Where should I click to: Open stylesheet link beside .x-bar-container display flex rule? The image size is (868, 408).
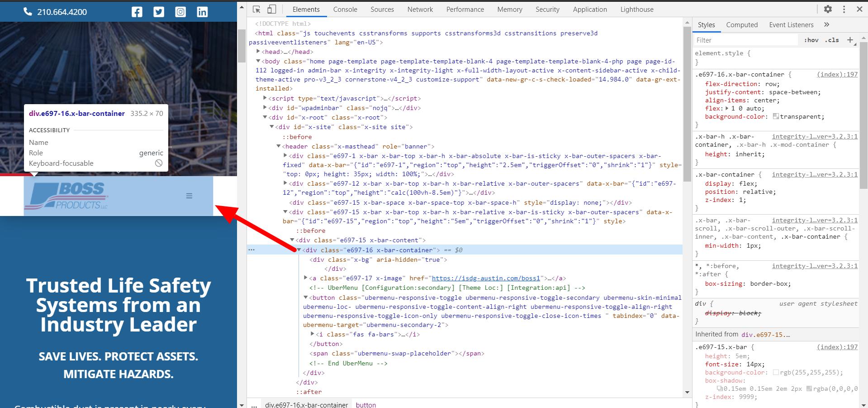tap(815, 174)
